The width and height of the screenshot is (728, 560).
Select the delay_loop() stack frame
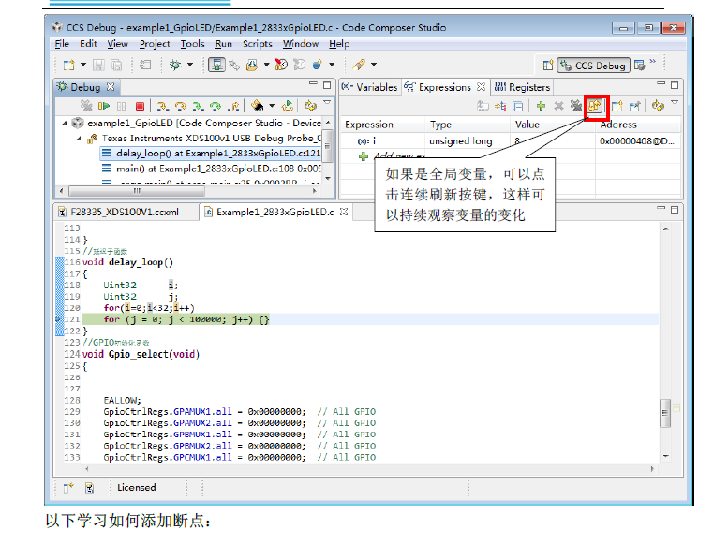[211, 154]
